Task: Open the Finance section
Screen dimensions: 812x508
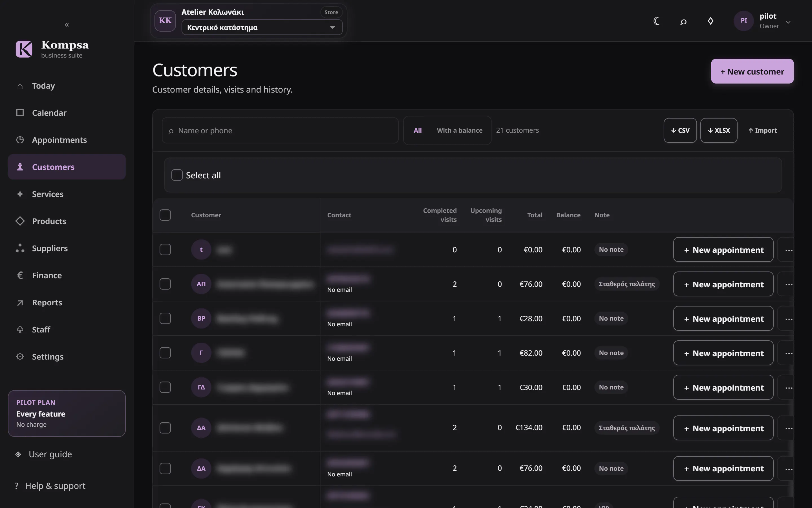Action: [67, 275]
